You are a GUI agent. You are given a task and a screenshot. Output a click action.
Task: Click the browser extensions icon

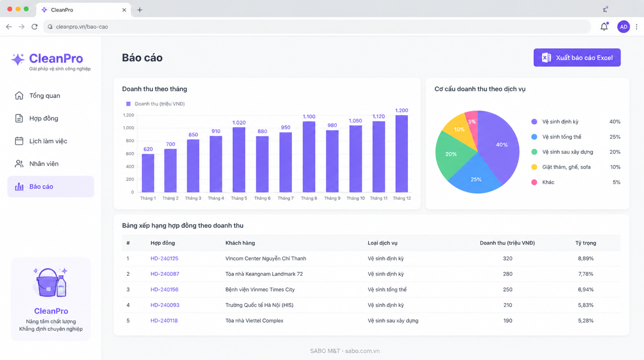606,10
